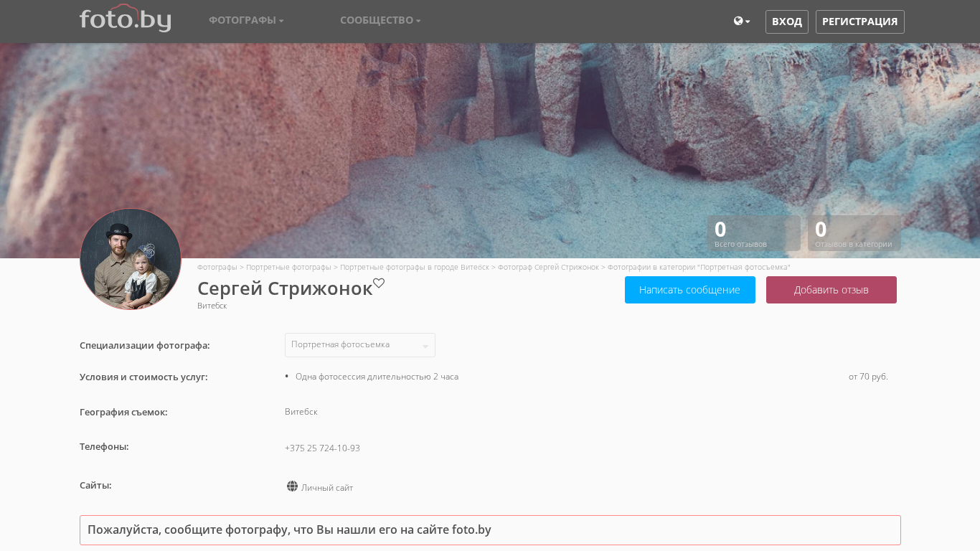
Task: Open the globe language selector
Action: 742,22
